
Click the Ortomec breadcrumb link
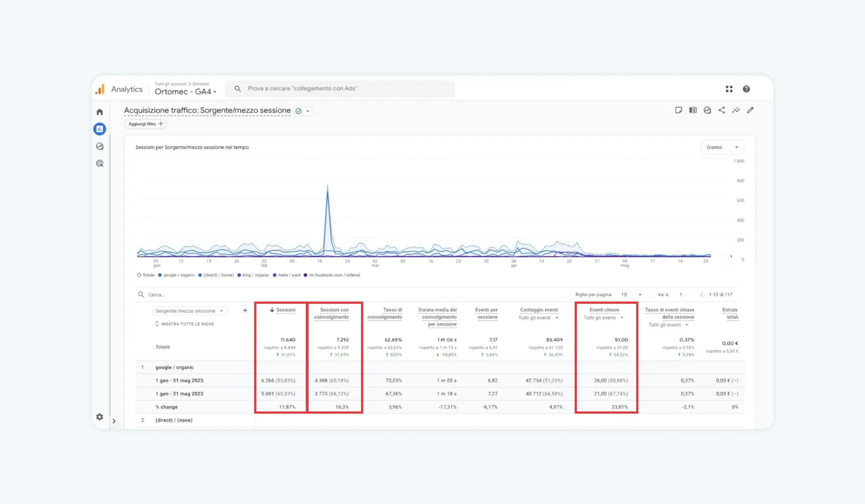[x=201, y=84]
